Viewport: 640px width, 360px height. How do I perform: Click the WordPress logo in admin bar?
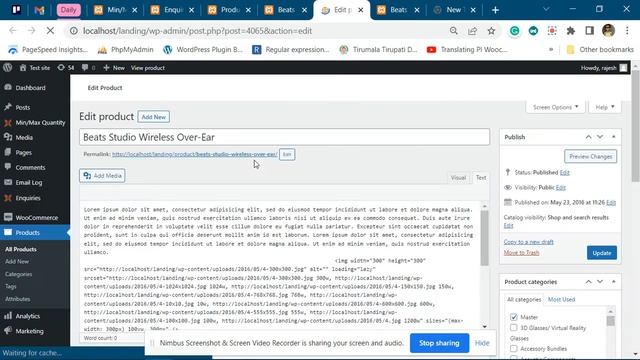(x=7, y=68)
